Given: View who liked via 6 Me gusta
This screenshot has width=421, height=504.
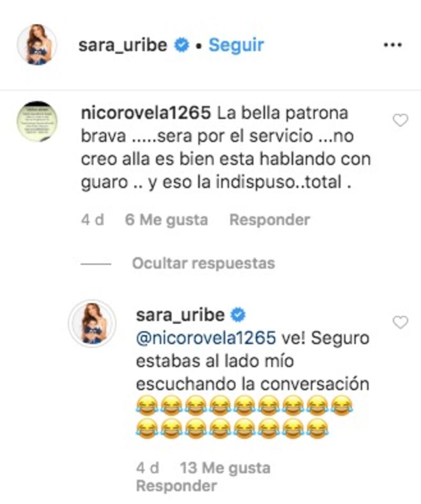Looking at the screenshot, I should tap(166, 220).
